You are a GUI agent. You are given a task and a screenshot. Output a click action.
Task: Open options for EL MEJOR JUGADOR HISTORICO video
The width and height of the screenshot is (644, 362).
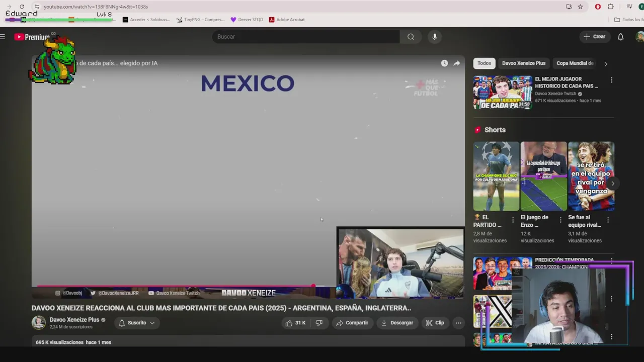point(611,80)
